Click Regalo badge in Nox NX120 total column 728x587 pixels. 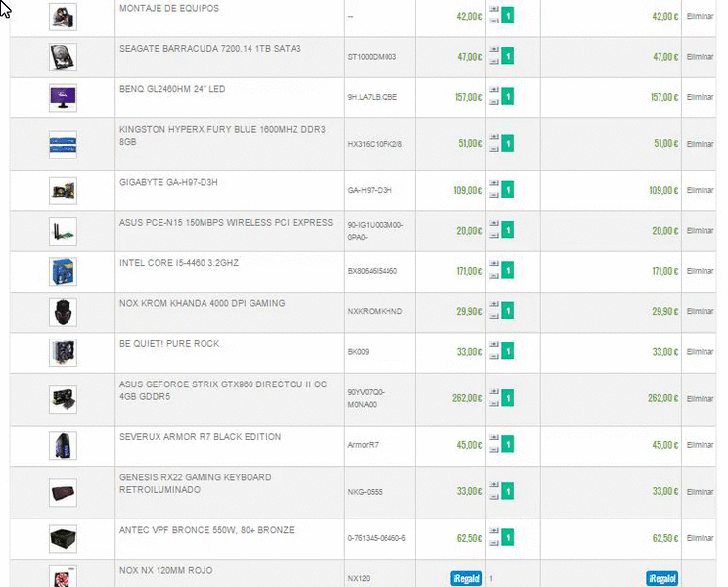[x=661, y=578]
